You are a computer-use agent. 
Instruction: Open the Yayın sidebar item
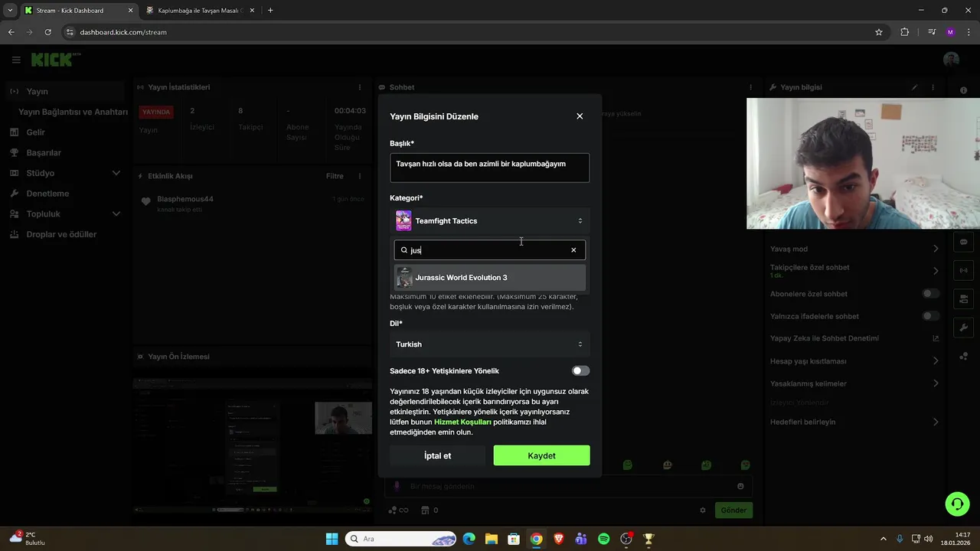[64, 92]
